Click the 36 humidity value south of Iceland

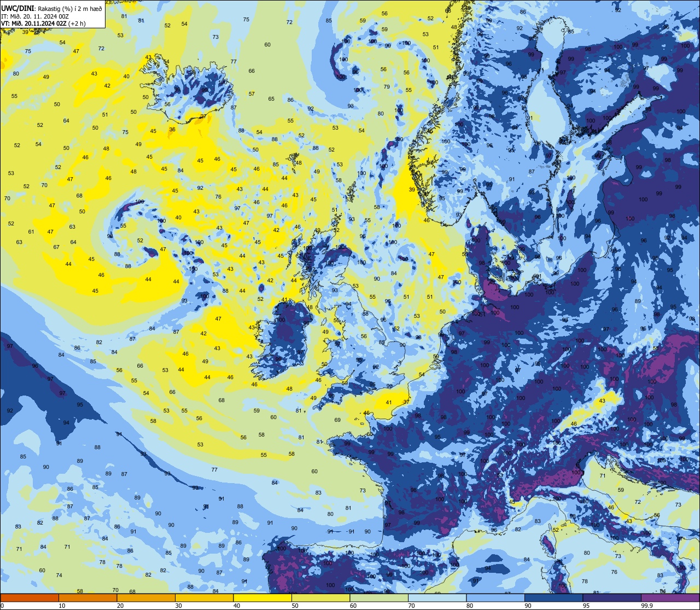(x=172, y=130)
